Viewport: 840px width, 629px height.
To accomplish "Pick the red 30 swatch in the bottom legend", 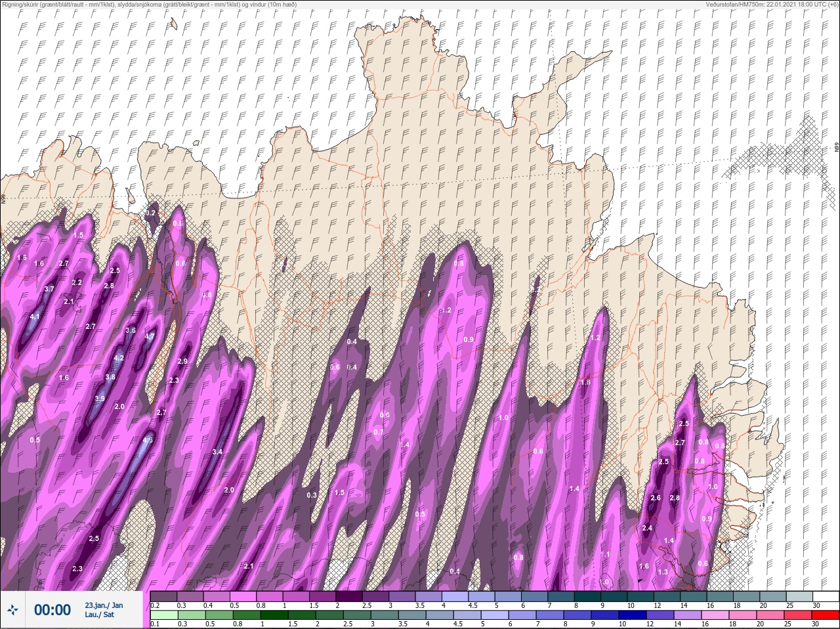I will click(825, 615).
